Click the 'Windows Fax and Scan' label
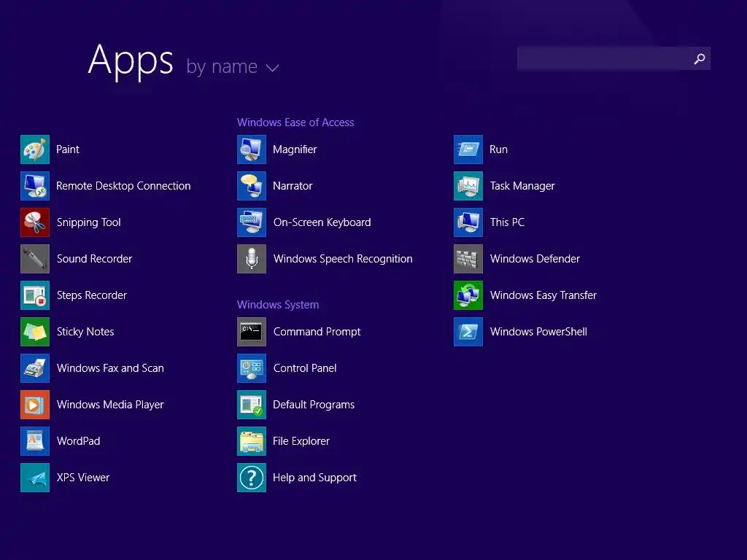 point(111,368)
